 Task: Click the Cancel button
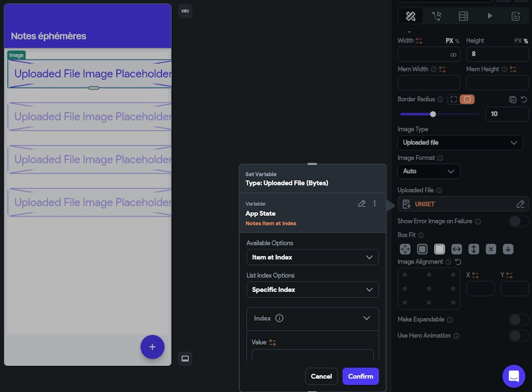click(321, 376)
